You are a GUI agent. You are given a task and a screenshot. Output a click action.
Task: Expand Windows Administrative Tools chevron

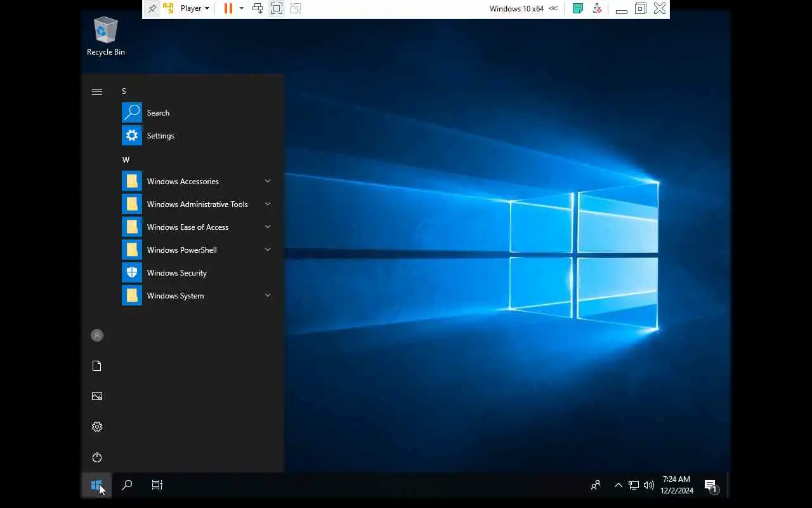[268, 204]
